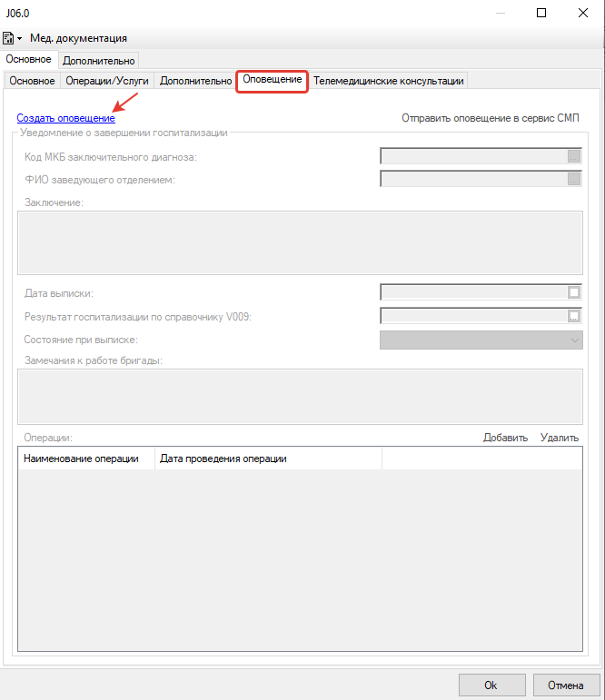Select the Оповещение tab
Viewport: 605px width, 700px height.
click(x=273, y=80)
